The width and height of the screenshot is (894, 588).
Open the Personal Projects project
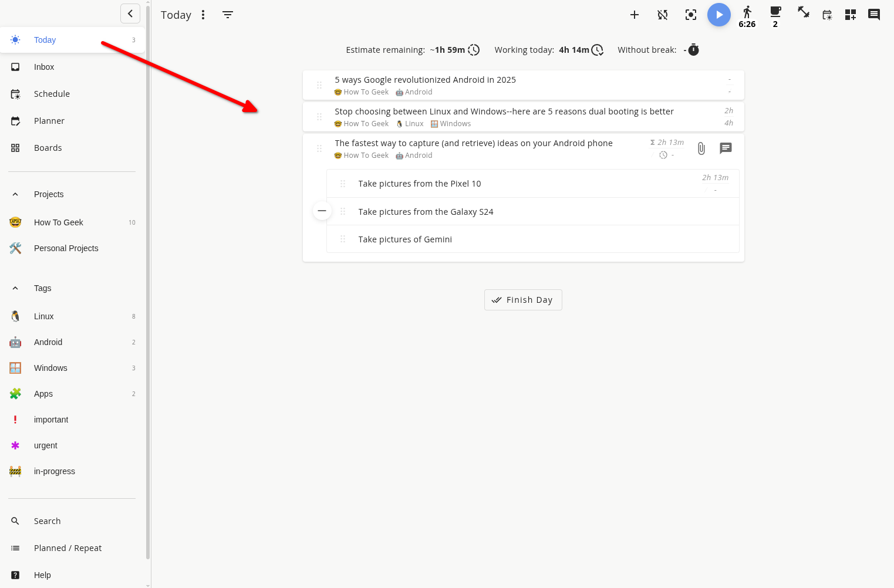pos(73,248)
